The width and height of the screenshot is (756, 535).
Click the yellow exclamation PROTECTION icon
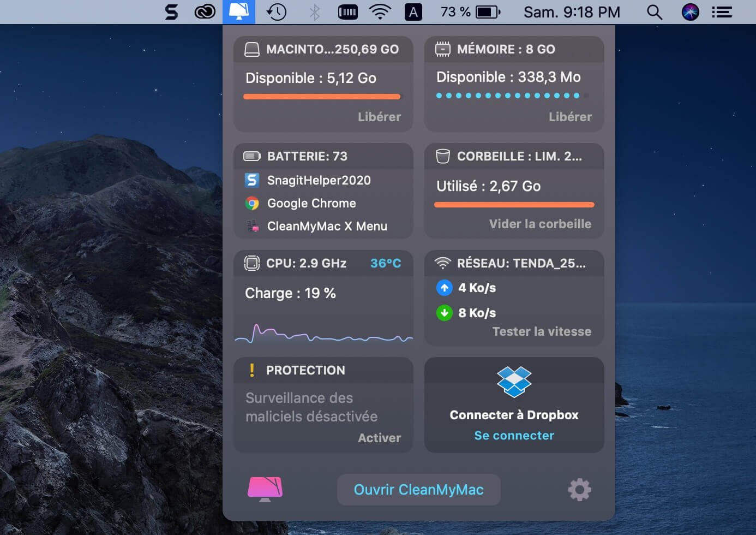click(251, 370)
